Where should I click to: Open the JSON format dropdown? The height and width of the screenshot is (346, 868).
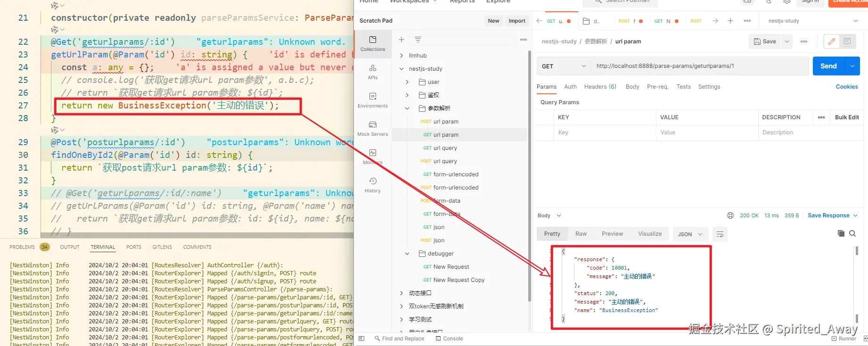click(690, 234)
